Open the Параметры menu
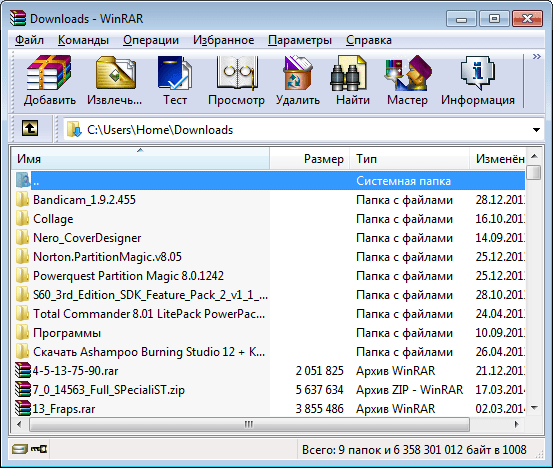 point(300,40)
